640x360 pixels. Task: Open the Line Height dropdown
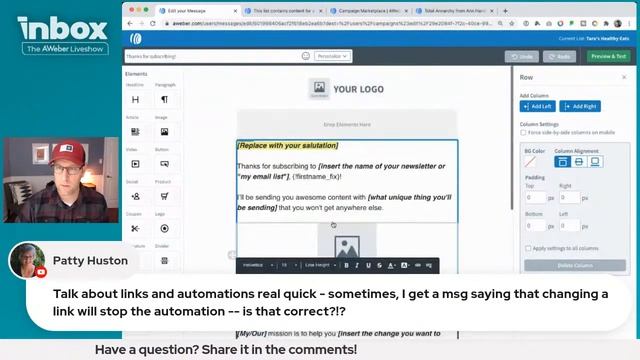pyautogui.click(x=320, y=265)
